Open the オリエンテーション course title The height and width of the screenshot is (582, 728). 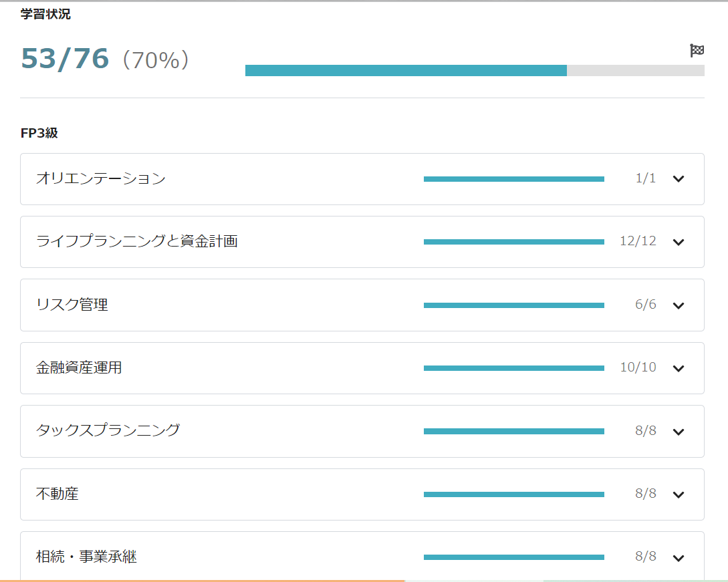click(100, 178)
